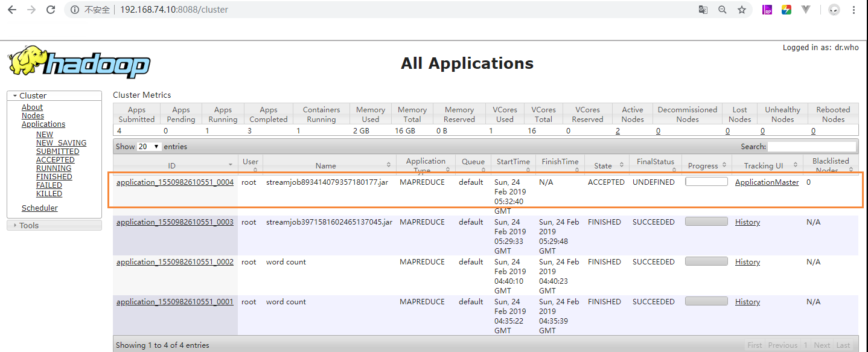Open the Chrome three-dot menu
This screenshot has height=352, width=868.
pos(854,10)
